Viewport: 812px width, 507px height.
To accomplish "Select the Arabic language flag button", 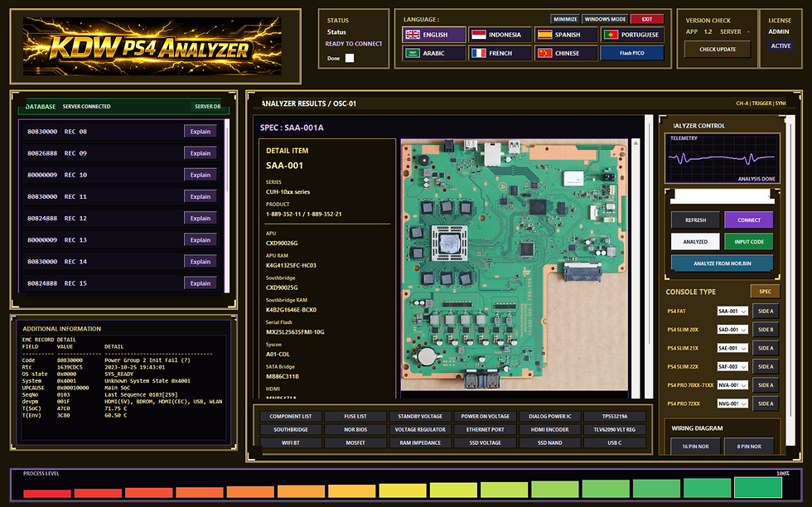I will click(434, 53).
